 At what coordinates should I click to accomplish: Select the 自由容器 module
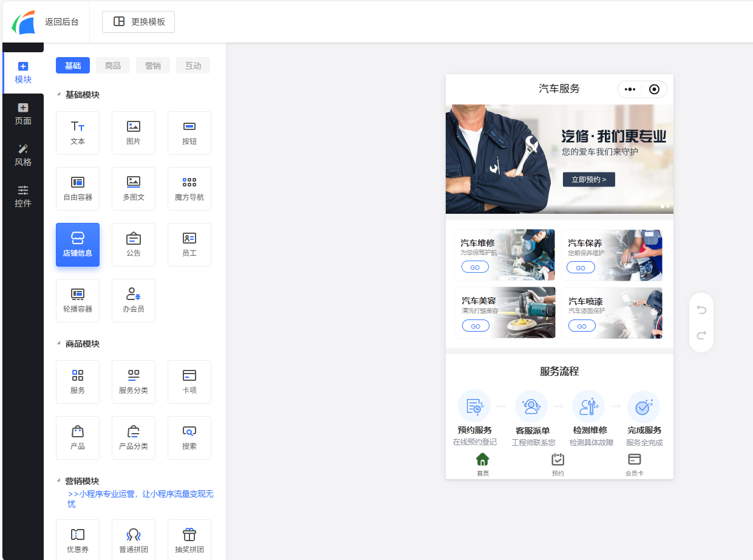click(78, 189)
